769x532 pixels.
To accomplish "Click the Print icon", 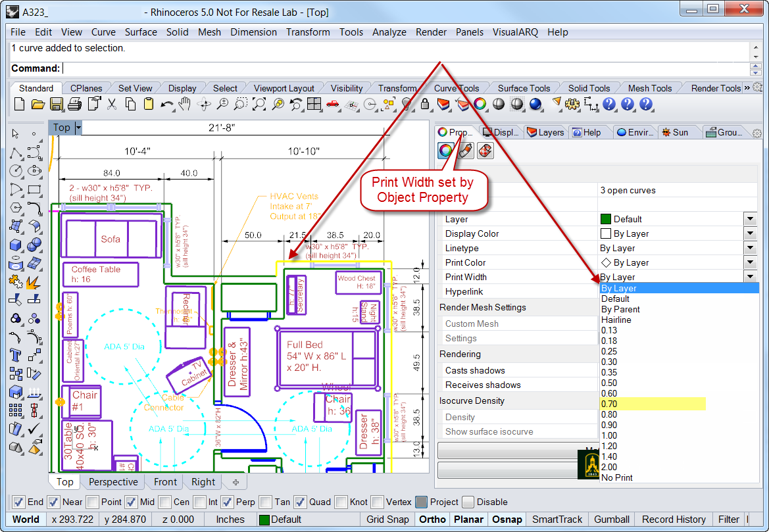I will [74, 104].
